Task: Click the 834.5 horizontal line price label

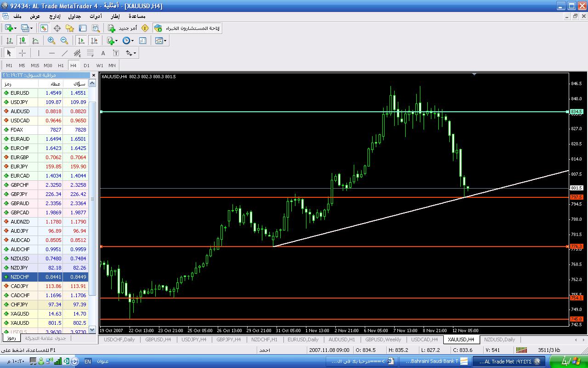Action: point(576,112)
